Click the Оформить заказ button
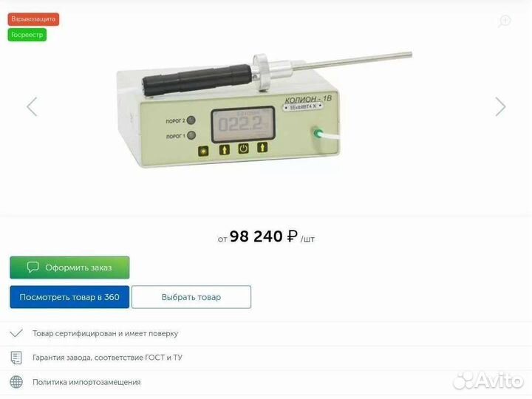The height and width of the screenshot is (399, 532). click(69, 267)
